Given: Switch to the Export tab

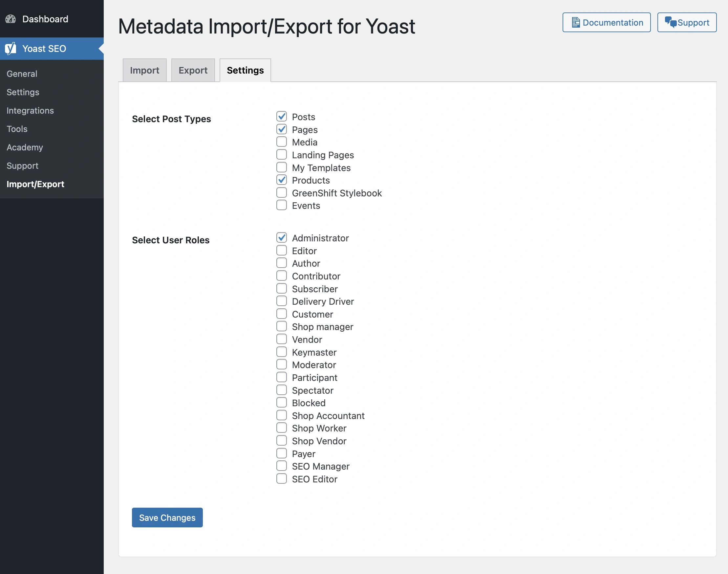Looking at the screenshot, I should pos(193,70).
